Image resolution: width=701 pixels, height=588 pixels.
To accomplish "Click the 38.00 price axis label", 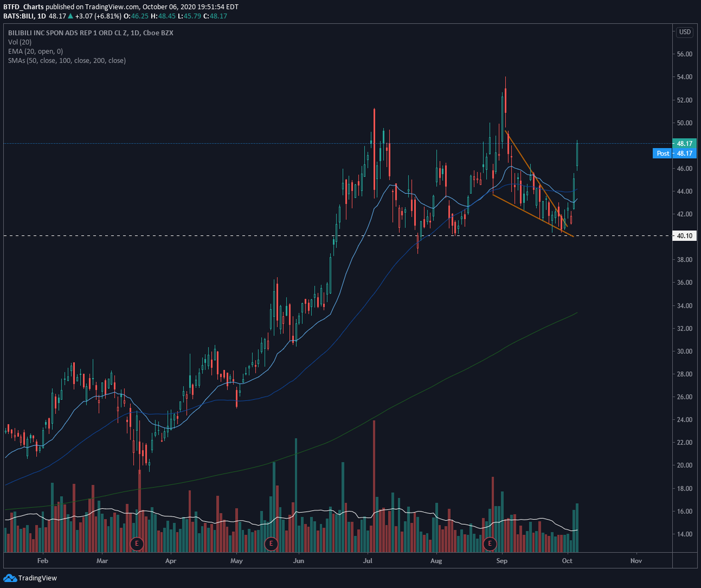I will click(x=684, y=260).
